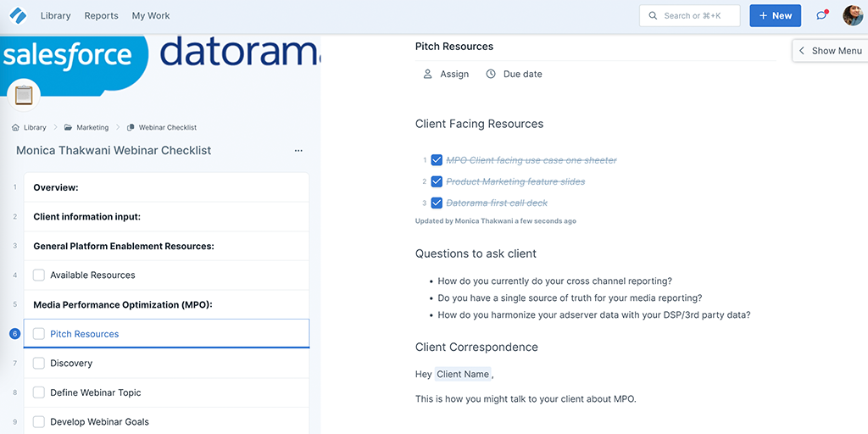Click the search input field
The image size is (868, 434).
(x=690, y=15)
